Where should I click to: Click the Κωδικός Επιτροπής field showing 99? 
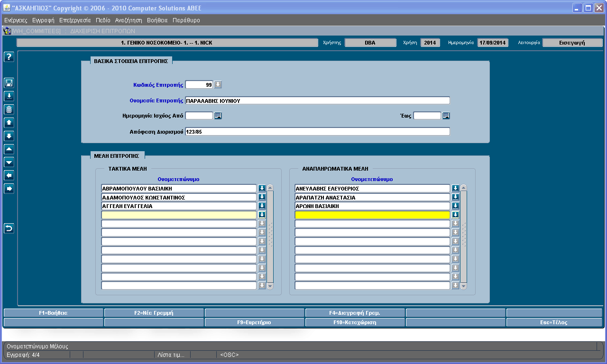point(199,85)
